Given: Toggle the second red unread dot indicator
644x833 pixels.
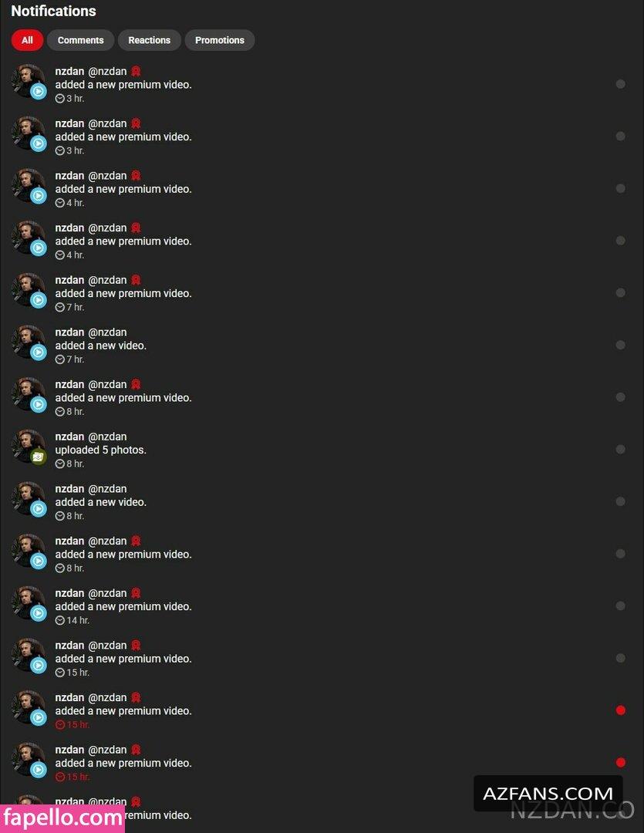Looking at the screenshot, I should (x=620, y=762).
